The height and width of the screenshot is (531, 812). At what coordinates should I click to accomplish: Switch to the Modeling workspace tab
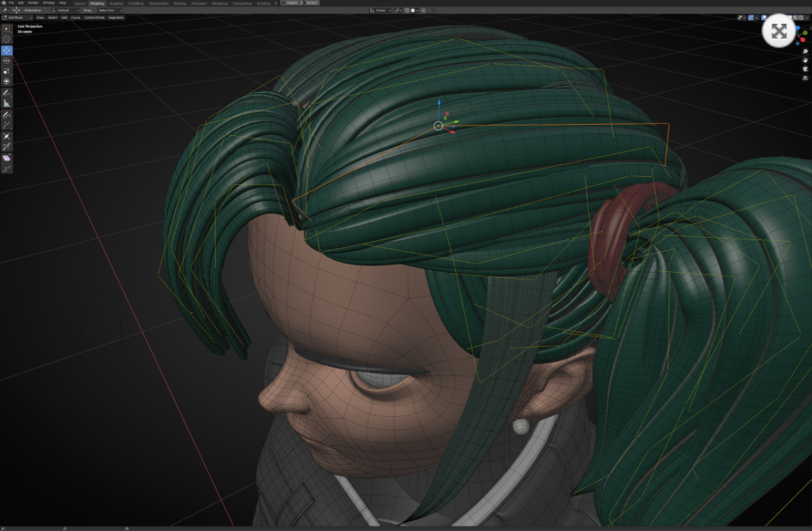point(97,3)
